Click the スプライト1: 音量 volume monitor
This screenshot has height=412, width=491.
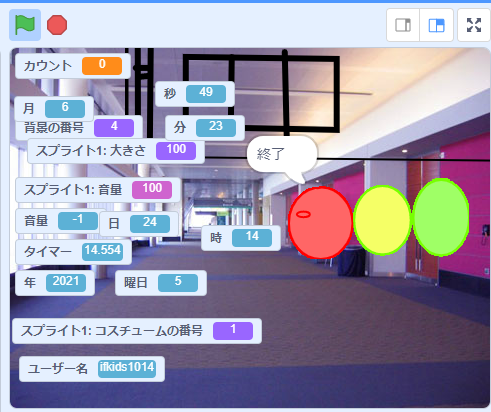pyautogui.click(x=98, y=190)
